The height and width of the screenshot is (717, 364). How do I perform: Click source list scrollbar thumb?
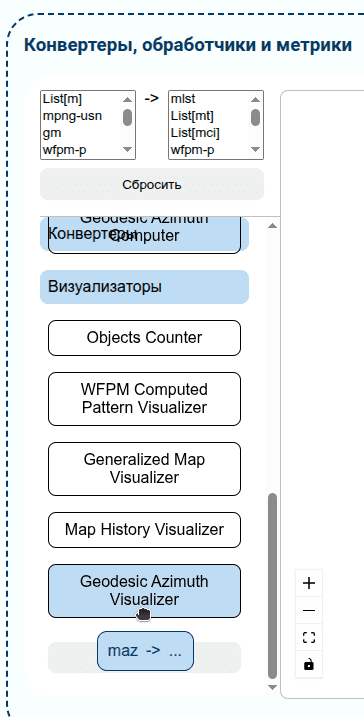tap(128, 117)
